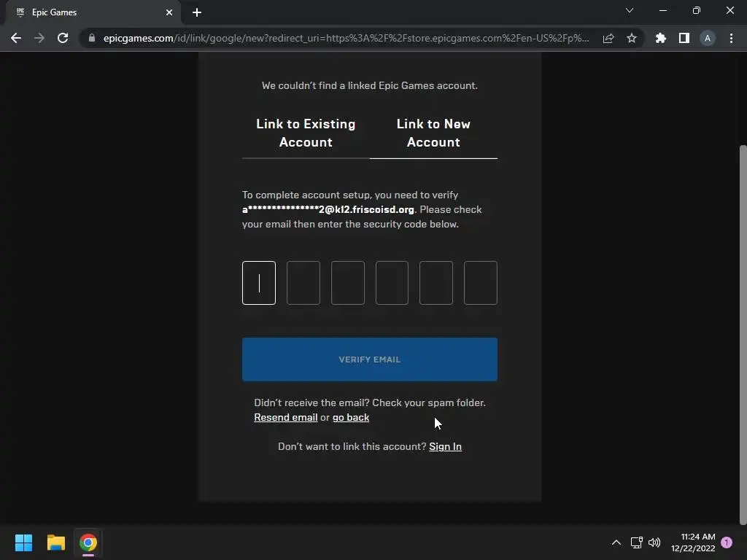This screenshot has height=560, width=747.
Task: Open File Explorer from the taskbar
Action: (x=55, y=542)
